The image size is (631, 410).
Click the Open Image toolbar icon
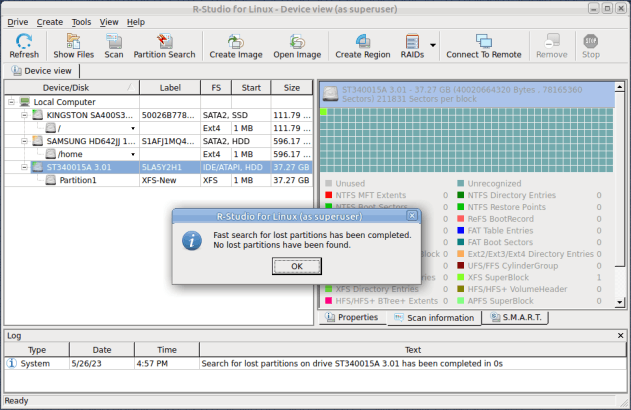tap(297, 46)
